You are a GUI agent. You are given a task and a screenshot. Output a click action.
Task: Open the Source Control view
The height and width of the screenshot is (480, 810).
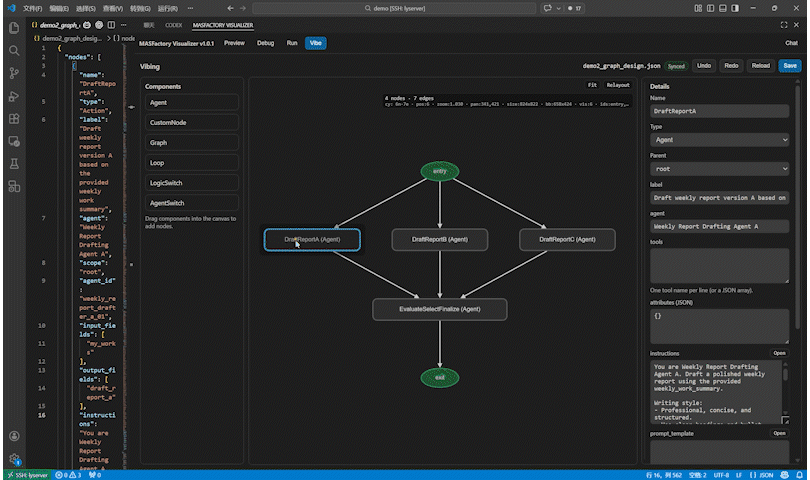[x=14, y=73]
